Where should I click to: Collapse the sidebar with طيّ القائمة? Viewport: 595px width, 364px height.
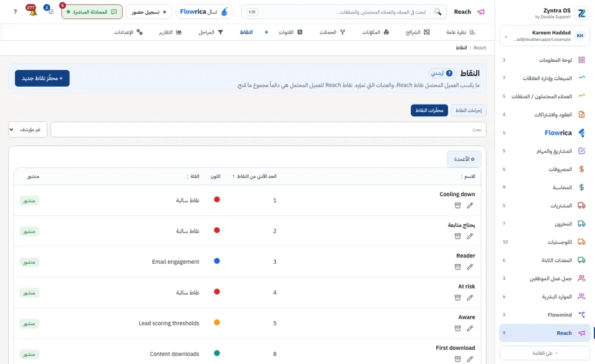tap(544, 353)
